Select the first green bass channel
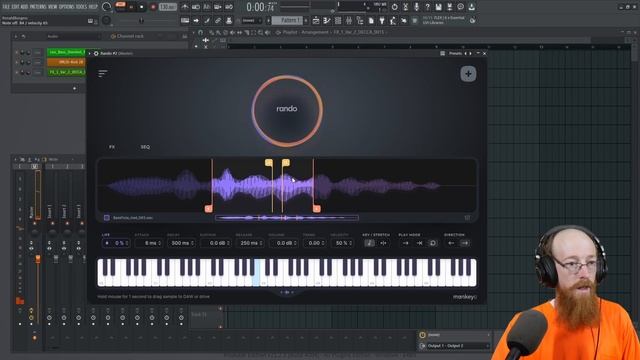This screenshot has width=640, height=360. pos(67,52)
